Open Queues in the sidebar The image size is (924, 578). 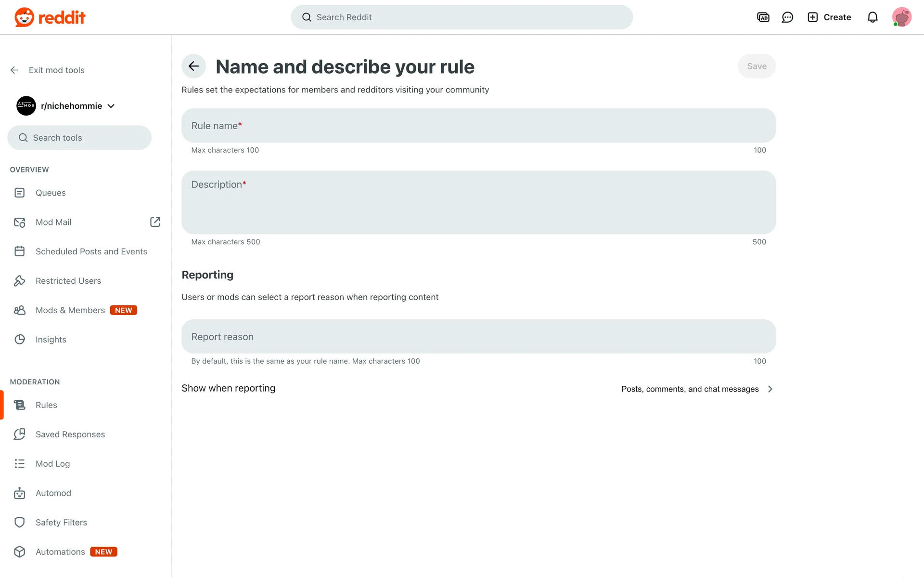[51, 193]
